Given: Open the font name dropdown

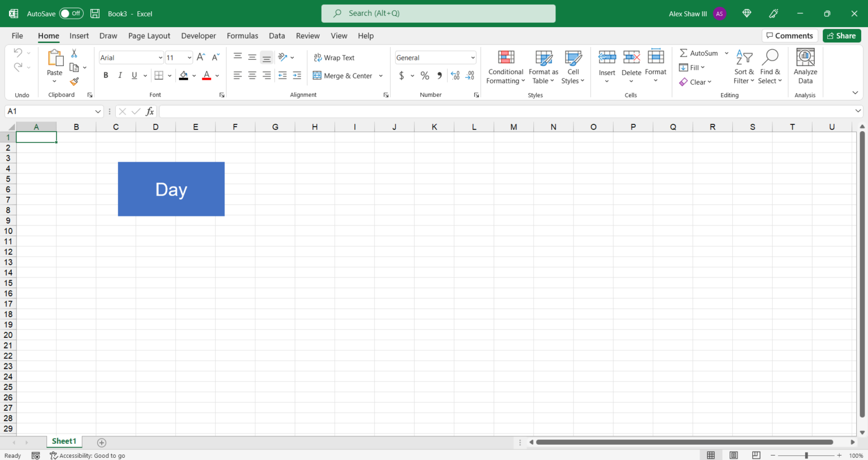Looking at the screenshot, I should click(160, 57).
